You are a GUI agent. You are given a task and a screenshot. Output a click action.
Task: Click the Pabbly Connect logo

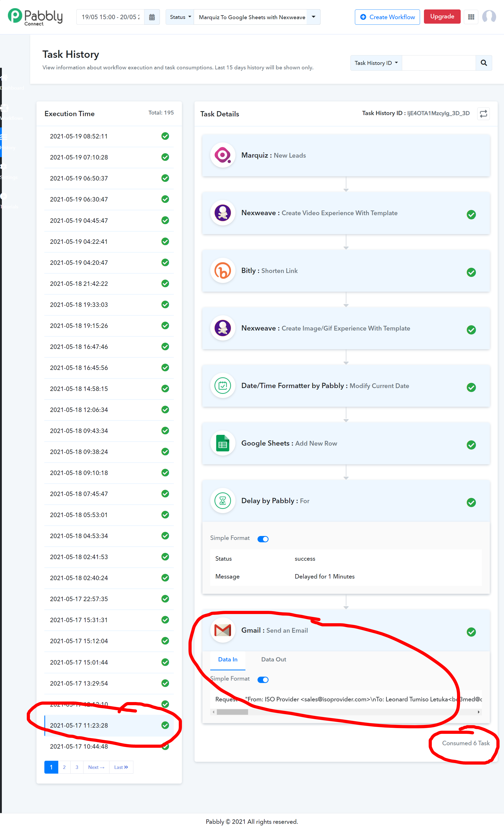click(35, 17)
